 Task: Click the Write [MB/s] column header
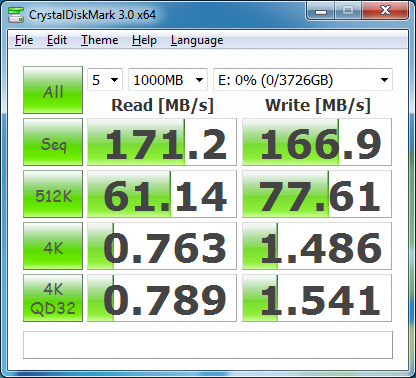(318, 106)
